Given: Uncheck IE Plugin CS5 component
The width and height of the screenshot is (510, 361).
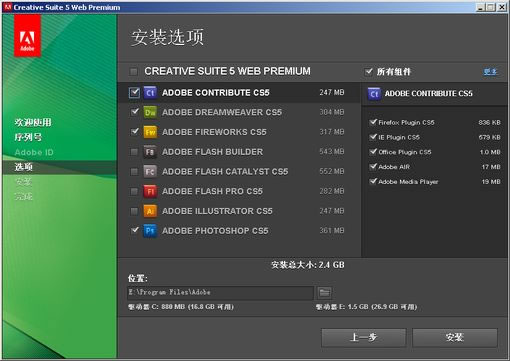Looking at the screenshot, I should click(x=373, y=137).
